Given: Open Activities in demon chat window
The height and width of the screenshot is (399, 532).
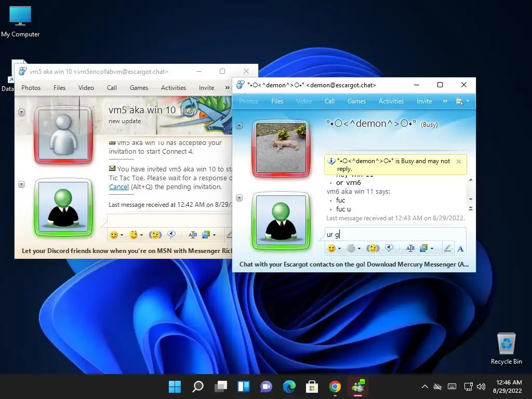Looking at the screenshot, I should [x=391, y=101].
